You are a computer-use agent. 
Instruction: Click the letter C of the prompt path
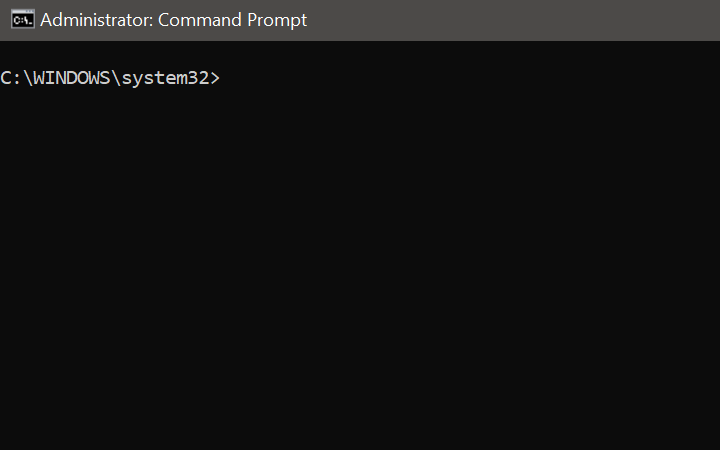click(6, 78)
